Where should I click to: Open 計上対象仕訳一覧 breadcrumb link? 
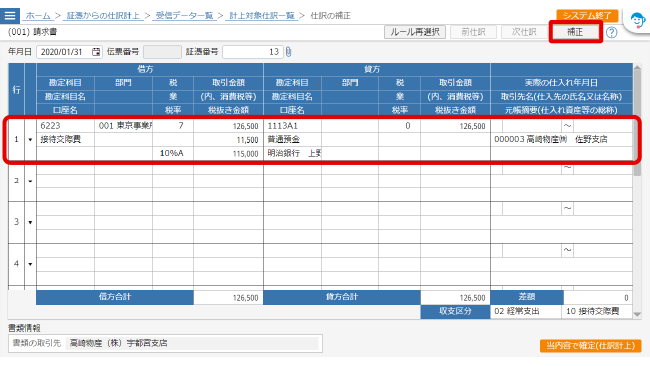click(262, 16)
